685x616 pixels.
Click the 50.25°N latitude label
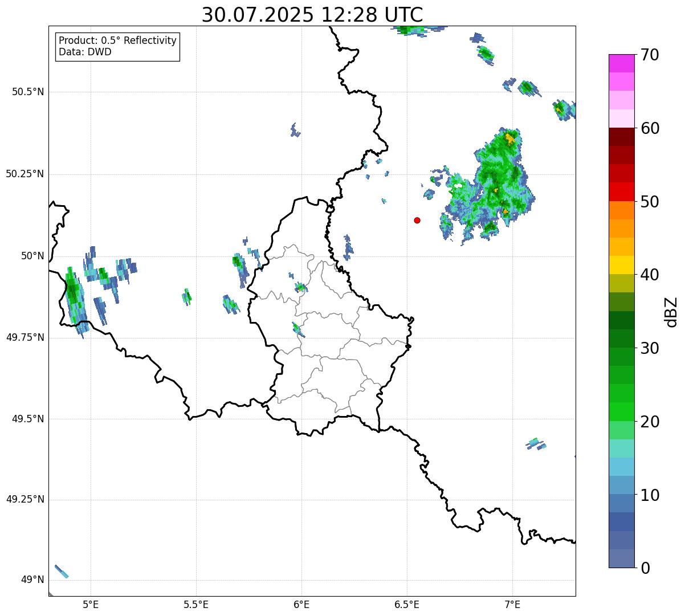(25, 174)
